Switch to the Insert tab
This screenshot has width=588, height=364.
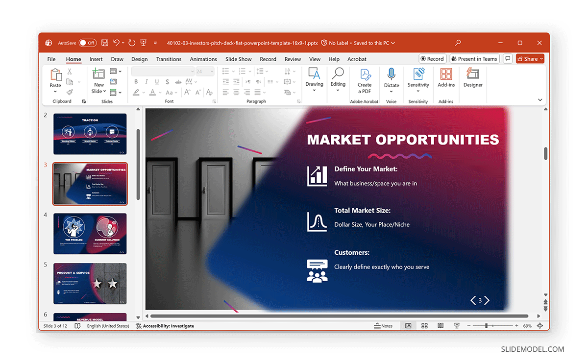tap(96, 59)
